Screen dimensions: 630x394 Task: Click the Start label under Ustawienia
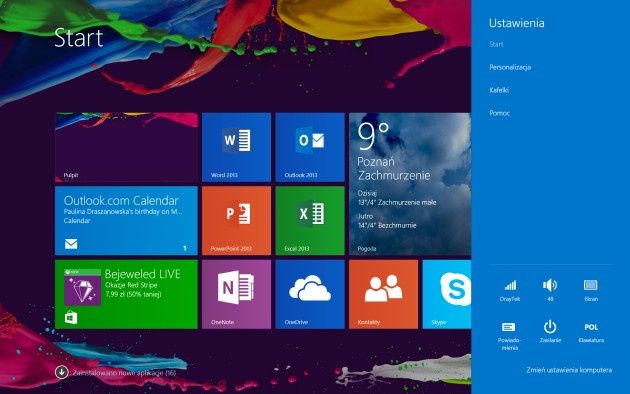(x=496, y=44)
